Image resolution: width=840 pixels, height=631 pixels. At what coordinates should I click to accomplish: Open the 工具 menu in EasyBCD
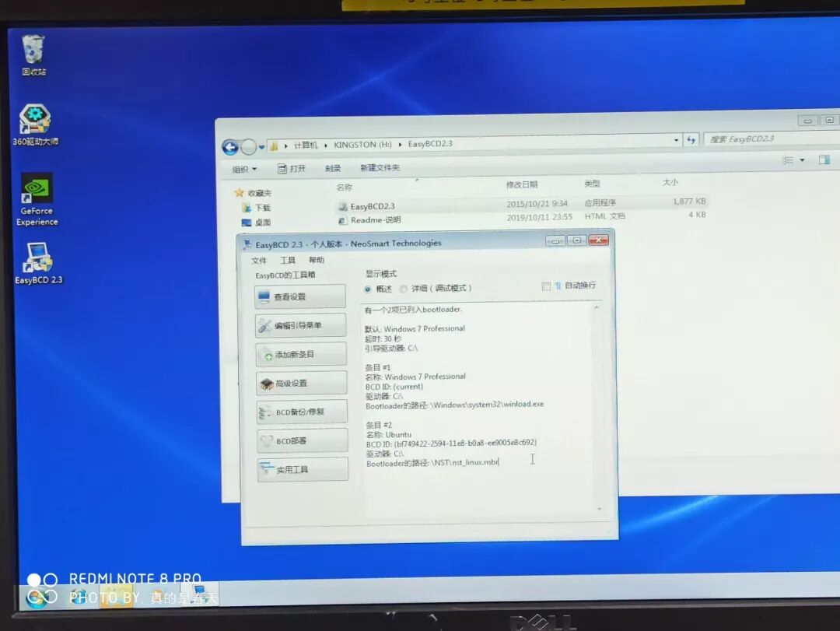(288, 260)
